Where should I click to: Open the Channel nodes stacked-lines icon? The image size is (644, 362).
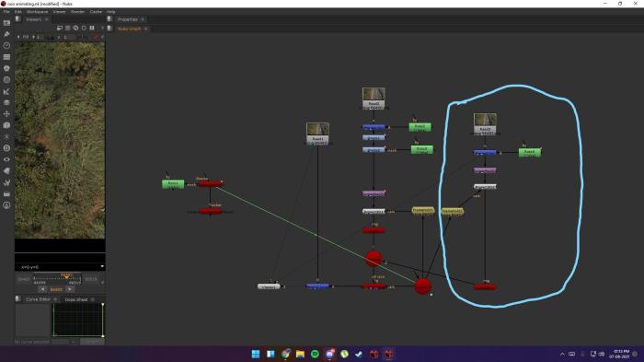[x=6, y=57]
